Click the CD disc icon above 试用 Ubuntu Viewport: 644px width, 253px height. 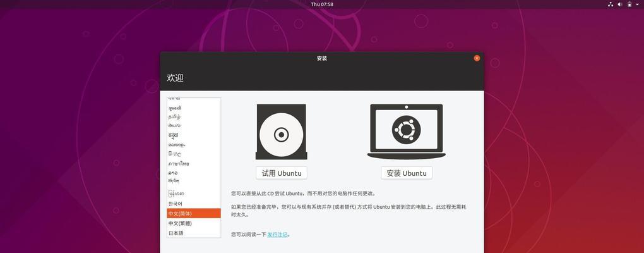(282, 132)
